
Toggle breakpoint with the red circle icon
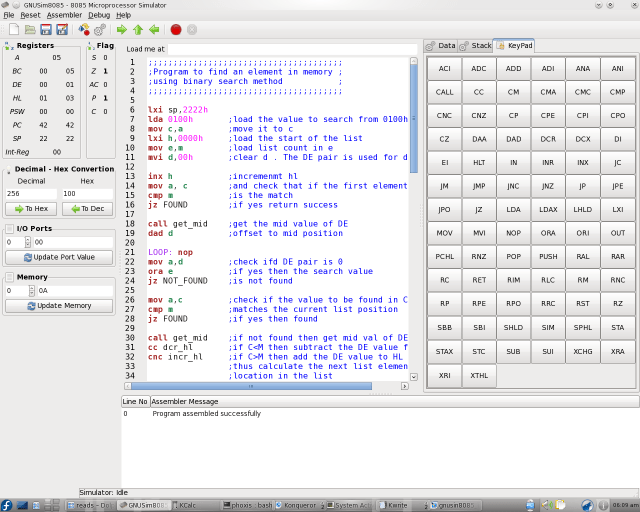click(176, 29)
